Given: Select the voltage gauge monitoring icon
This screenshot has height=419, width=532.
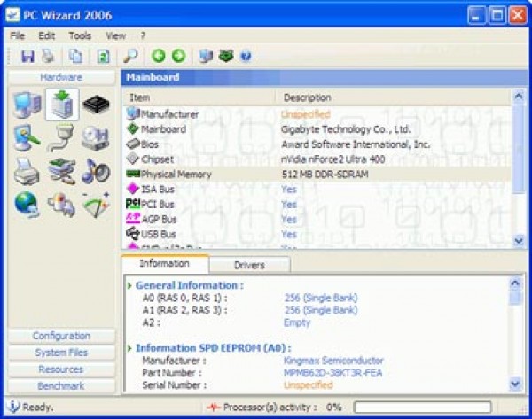Looking at the screenshot, I should (x=96, y=206).
